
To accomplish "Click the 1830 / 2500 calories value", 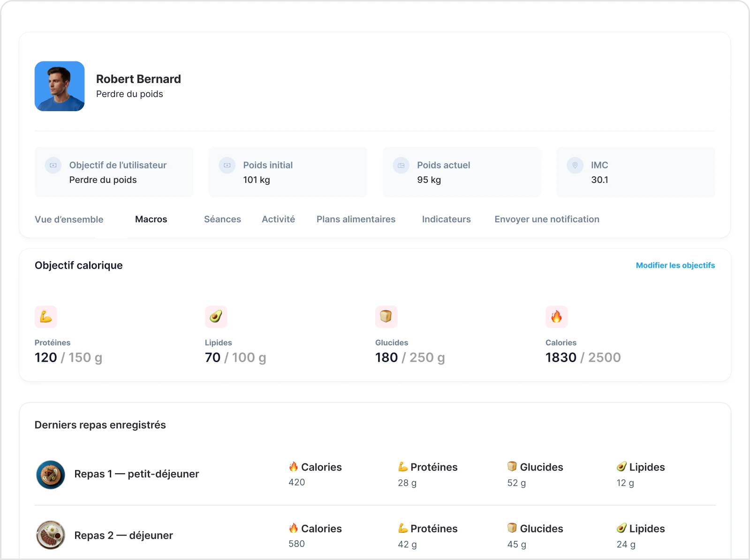I will (583, 357).
